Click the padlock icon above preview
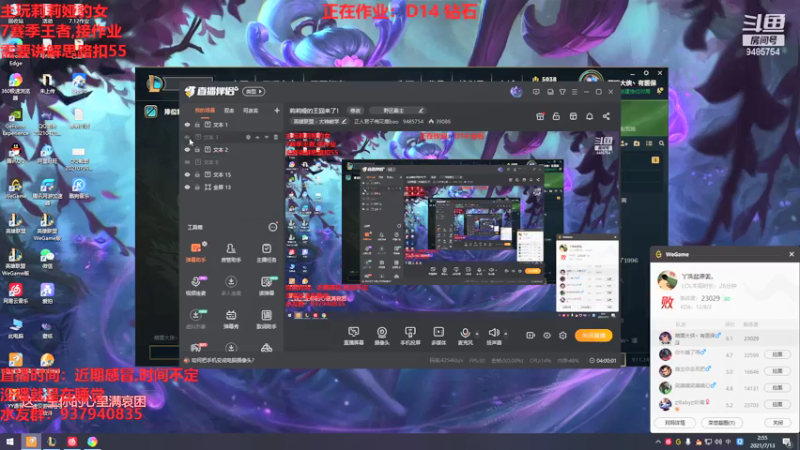The width and height of the screenshot is (800, 450). point(556,116)
